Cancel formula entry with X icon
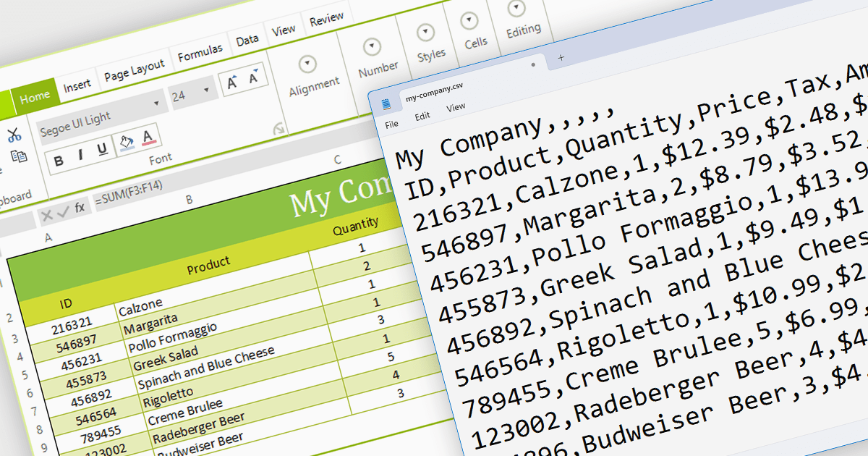 pos(46,215)
